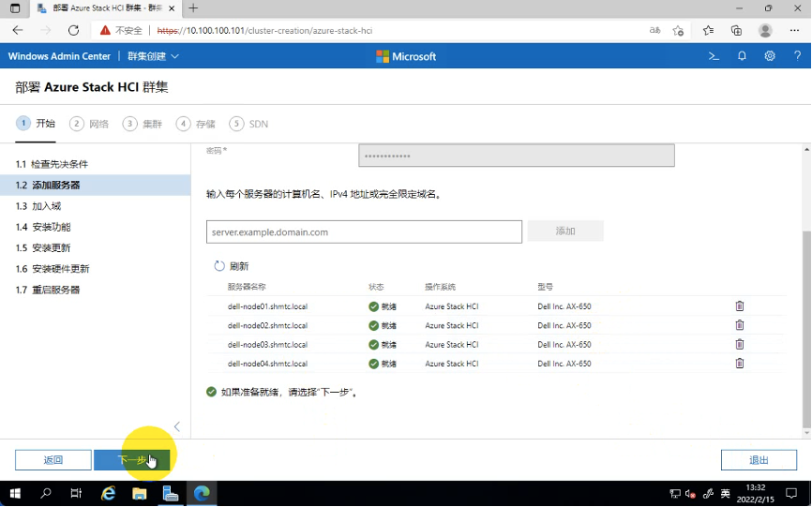812x507 pixels.
Task: Click the 服务器名称 column header
Action: (x=247, y=287)
